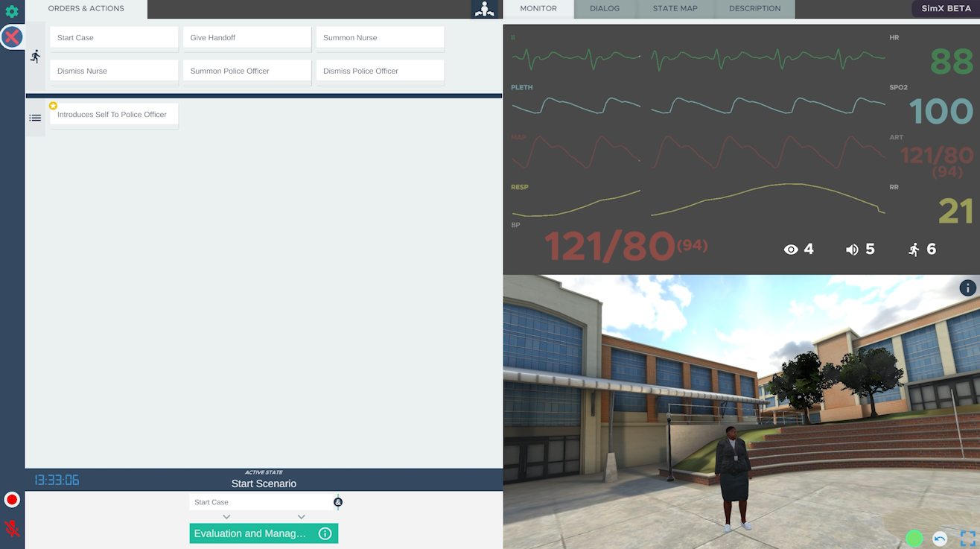Click the Start Case field in state panel

(261, 502)
